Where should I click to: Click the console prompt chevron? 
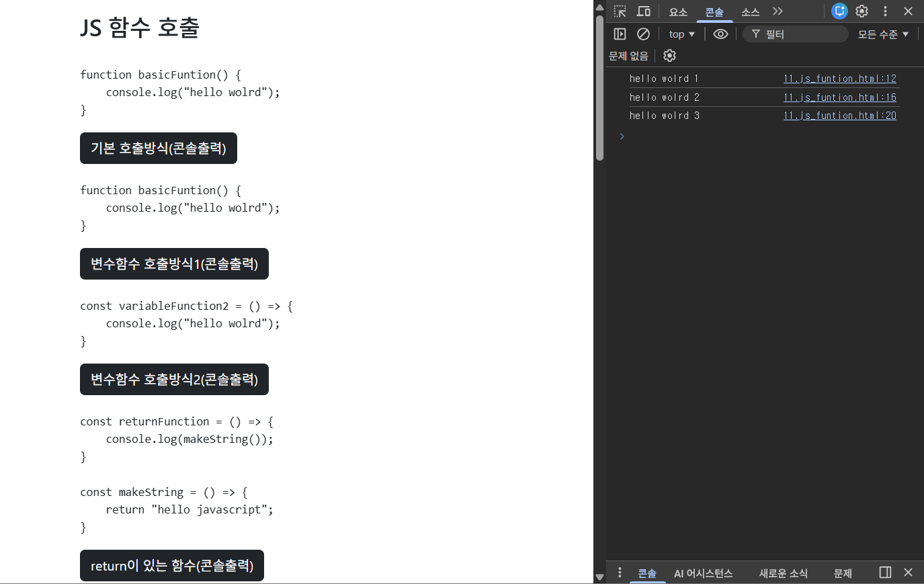622,136
